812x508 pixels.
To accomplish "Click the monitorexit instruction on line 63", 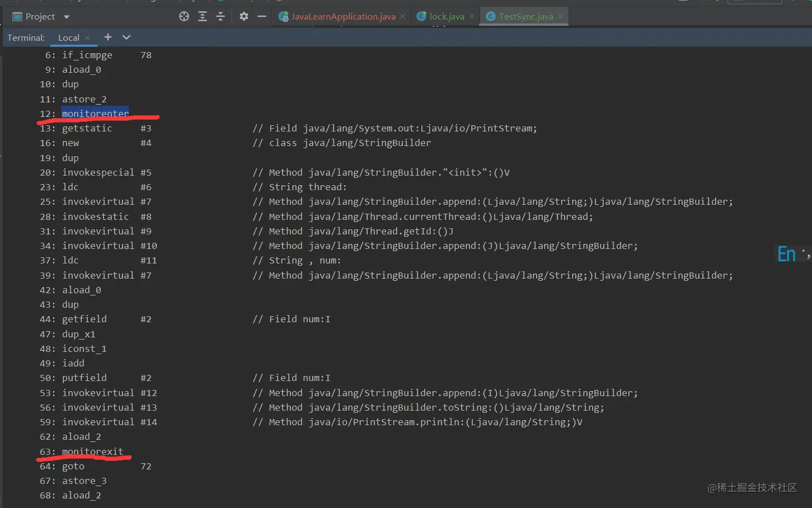I will tap(92, 451).
